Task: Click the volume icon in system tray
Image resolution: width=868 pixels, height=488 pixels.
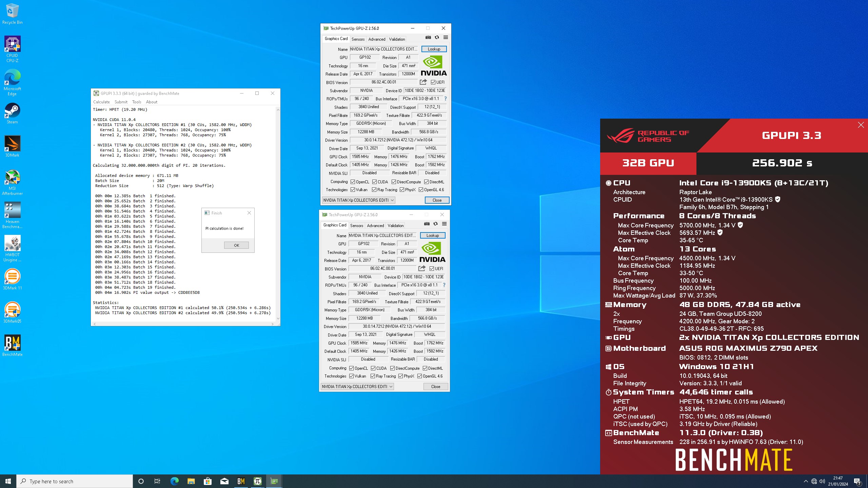Action: pyautogui.click(x=822, y=481)
